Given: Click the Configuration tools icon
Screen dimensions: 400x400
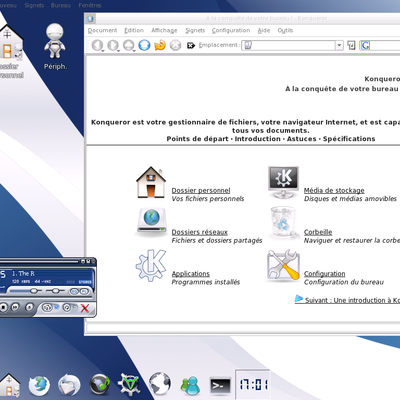Looking at the screenshot, I should pos(283,266).
